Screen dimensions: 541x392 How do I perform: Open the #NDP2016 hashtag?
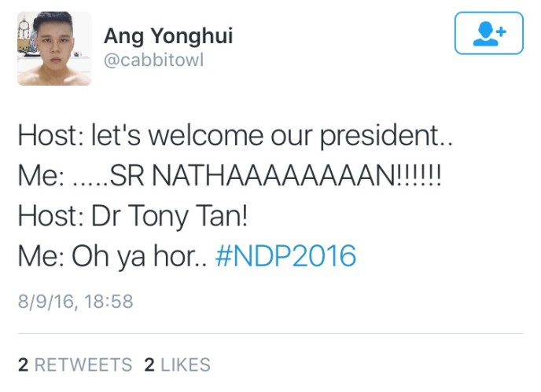285,256
